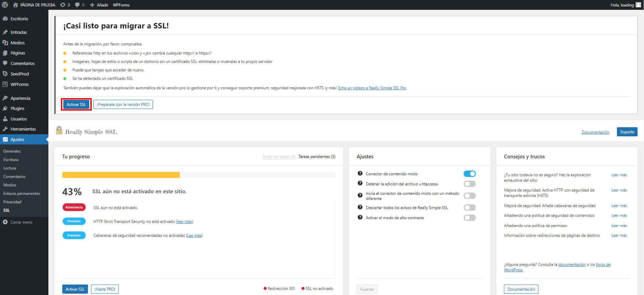The height and width of the screenshot is (295, 644).
Task: Click the Entradas pin icon
Action: point(5,32)
